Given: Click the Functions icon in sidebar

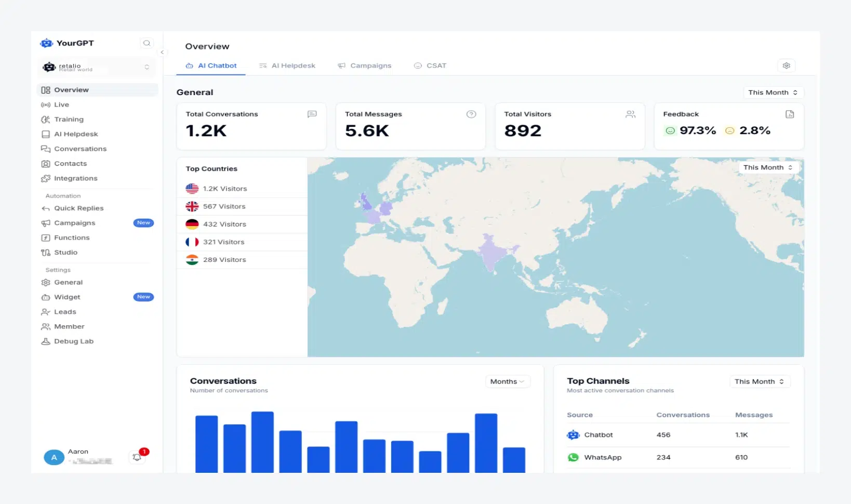Looking at the screenshot, I should (x=46, y=238).
